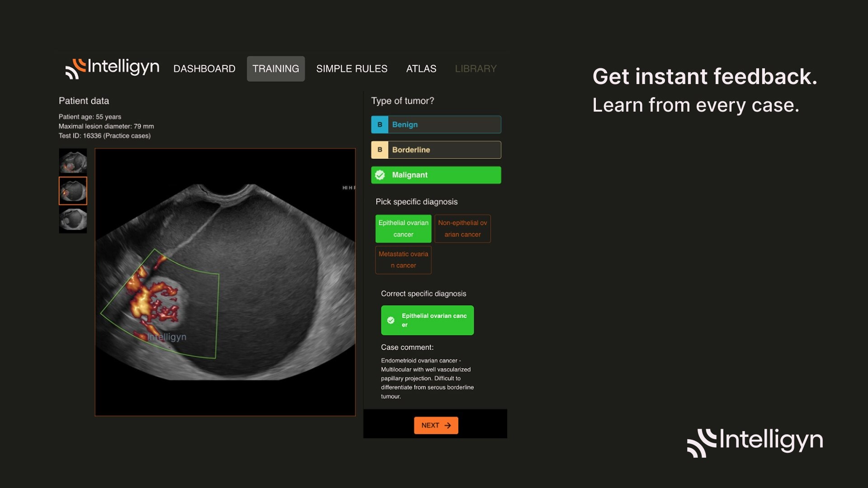
Task: Select the first ultrasound thumbnail
Action: click(73, 162)
